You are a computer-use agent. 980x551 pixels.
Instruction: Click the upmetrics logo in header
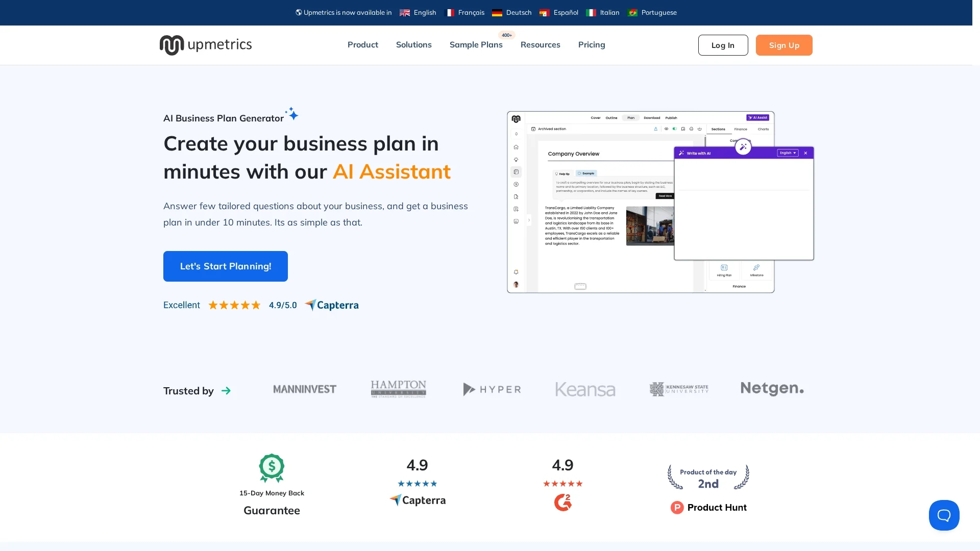[x=205, y=45]
